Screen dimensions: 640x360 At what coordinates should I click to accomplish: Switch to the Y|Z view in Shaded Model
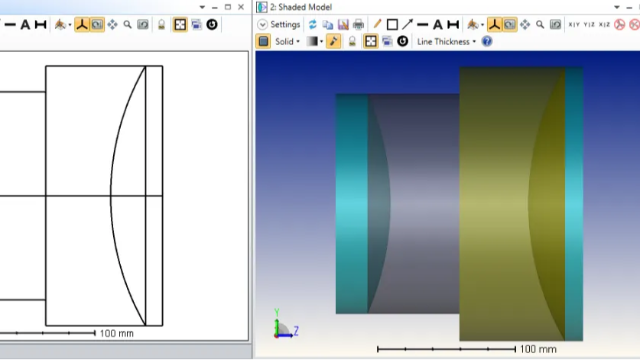(x=589, y=24)
